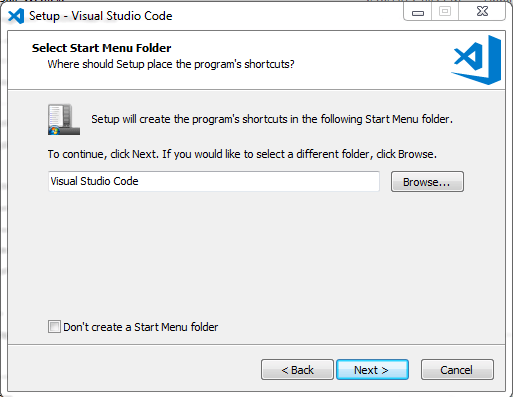
Task: Click the large blue VS Code logo
Action: point(476,60)
